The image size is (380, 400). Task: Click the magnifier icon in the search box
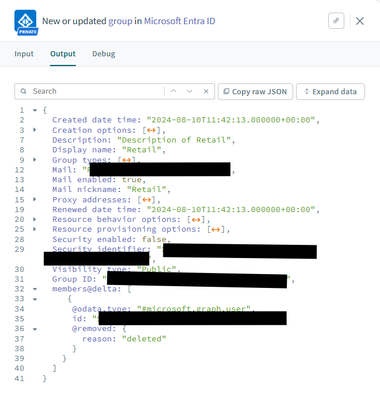coord(23,91)
